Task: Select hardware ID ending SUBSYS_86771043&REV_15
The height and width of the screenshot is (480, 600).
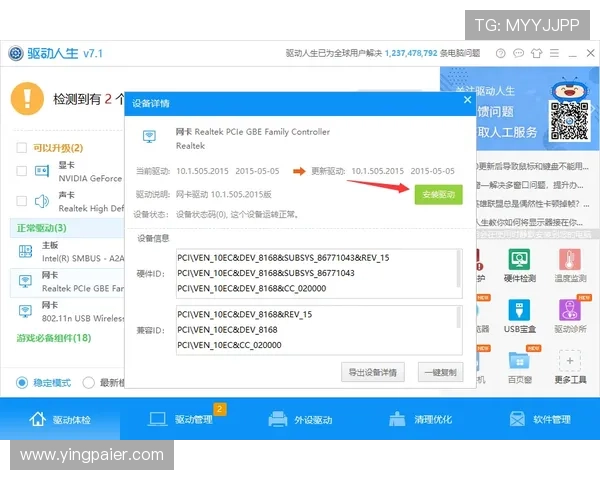Action: tap(283, 258)
